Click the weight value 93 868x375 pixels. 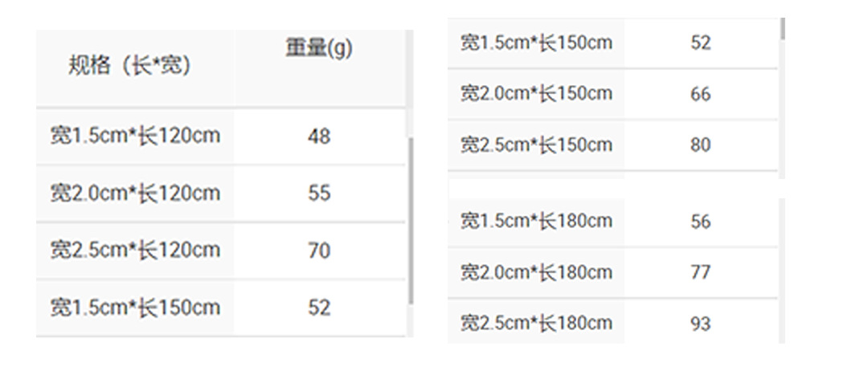(701, 324)
